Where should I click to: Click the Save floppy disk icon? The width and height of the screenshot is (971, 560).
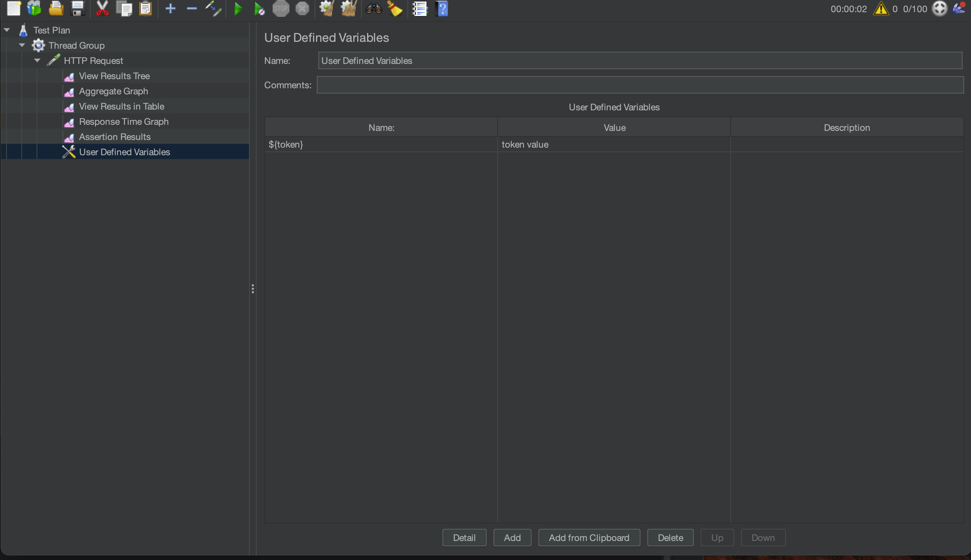click(x=78, y=8)
